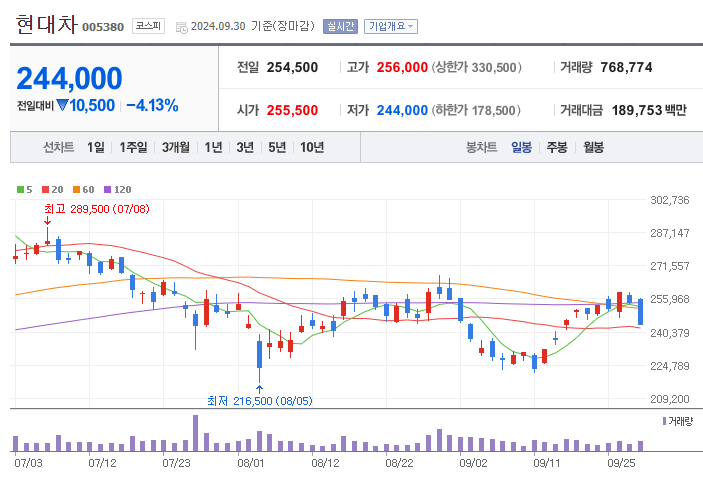Select the 3년 line chart tab
Viewport: 703px width, 477px height.
[x=245, y=147]
